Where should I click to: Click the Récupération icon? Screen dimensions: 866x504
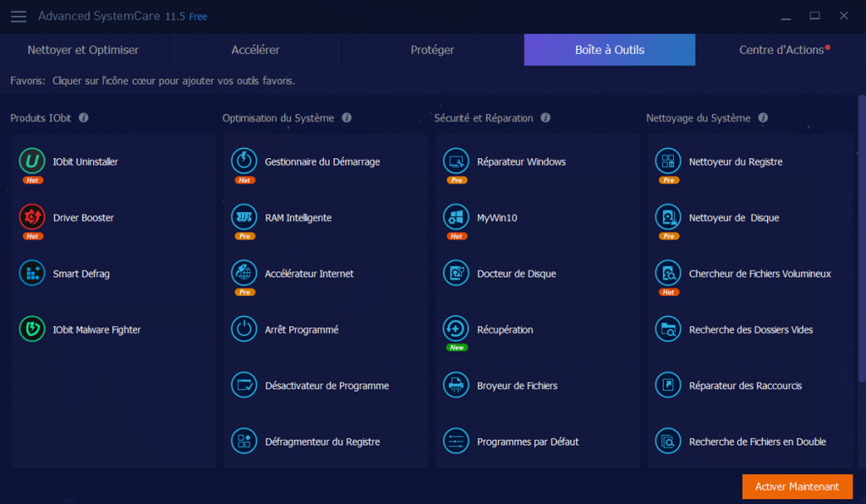click(x=456, y=329)
